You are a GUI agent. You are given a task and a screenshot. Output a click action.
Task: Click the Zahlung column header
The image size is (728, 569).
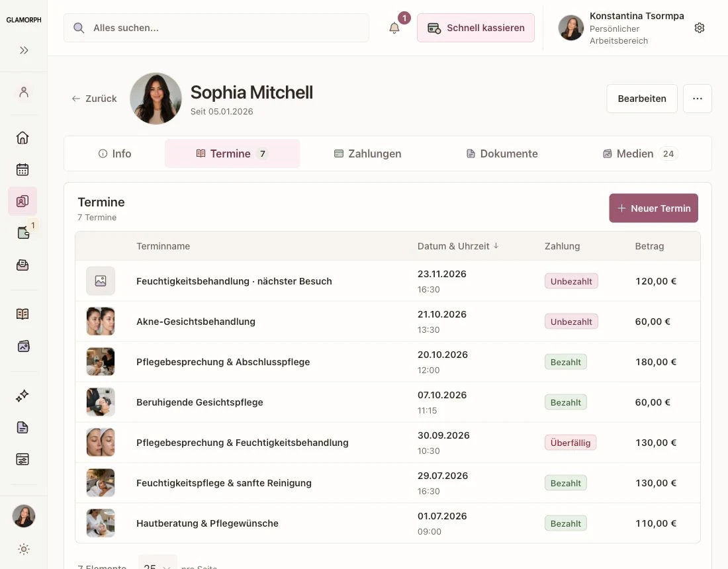pyautogui.click(x=563, y=246)
